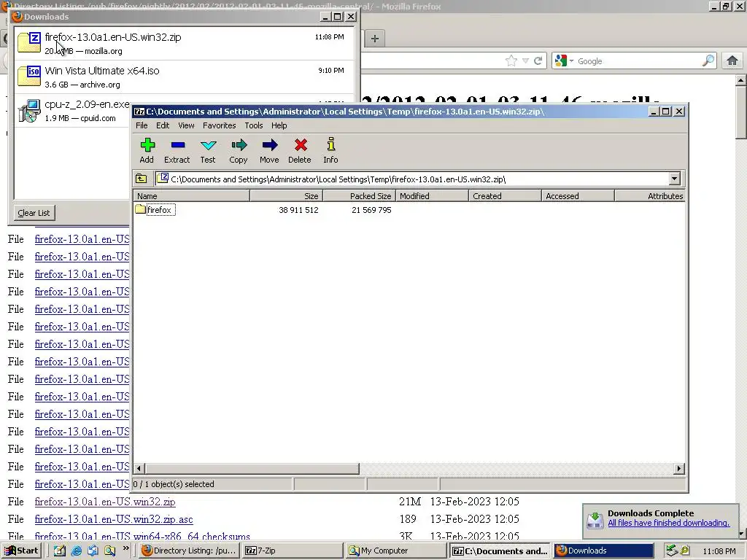
Task: Sort by Accessed column header
Action: pyautogui.click(x=578, y=195)
